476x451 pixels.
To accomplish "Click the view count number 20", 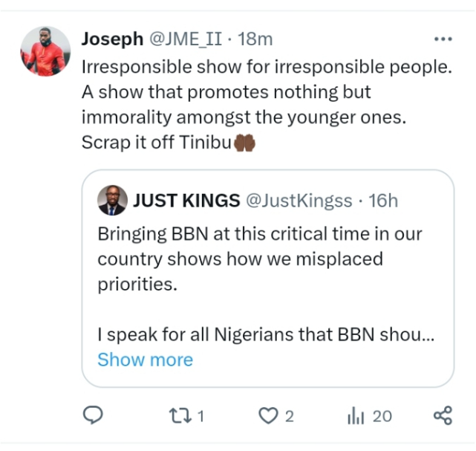I will pos(382,416).
